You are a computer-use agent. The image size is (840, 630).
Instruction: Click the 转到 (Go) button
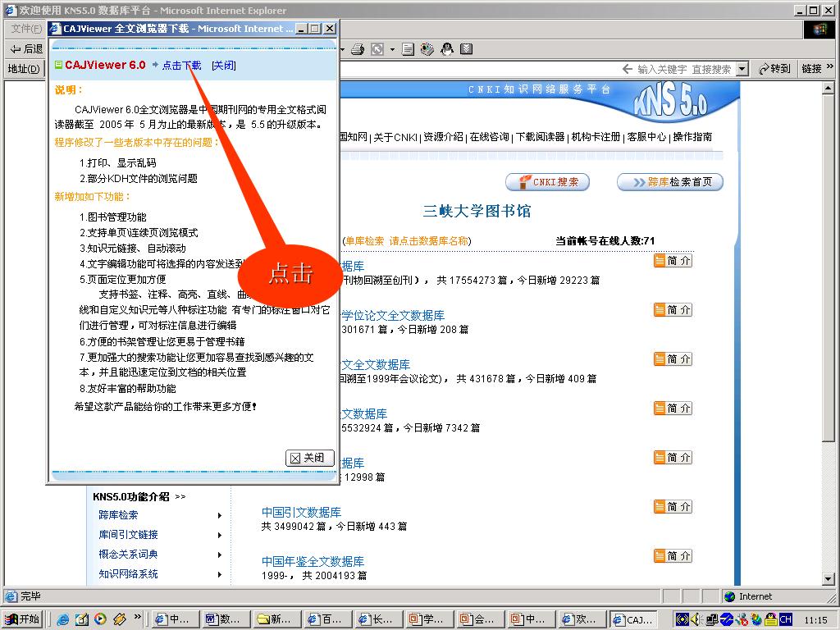[774, 69]
